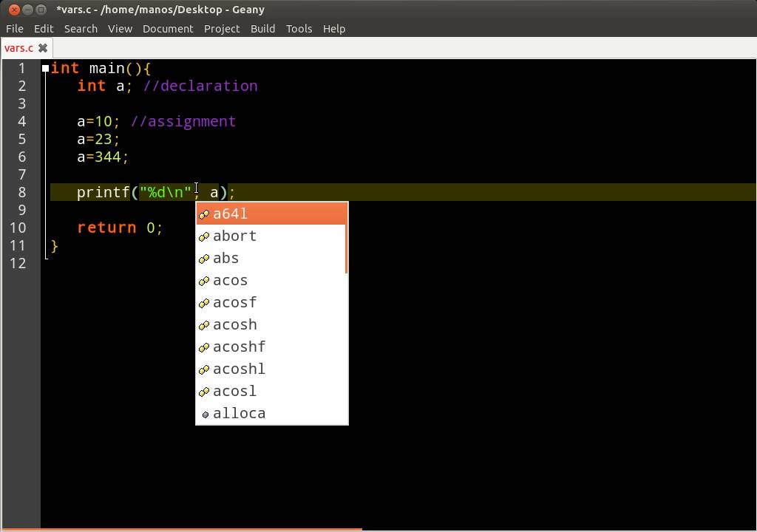Collapse the main function fold marker
This screenshot has width=757, height=532.
click(45, 68)
